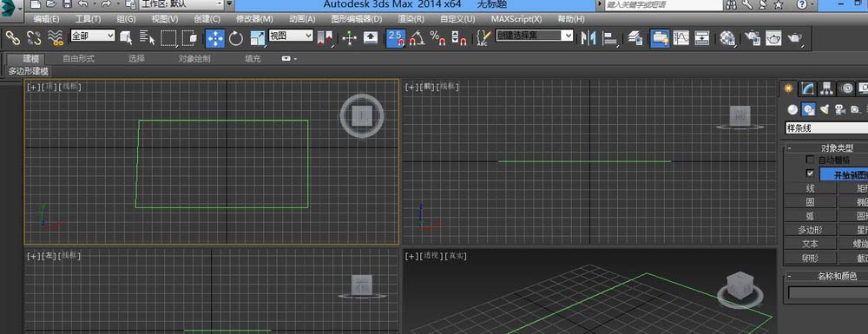
Task: Click the 多边形 shape button
Action: coord(811,230)
